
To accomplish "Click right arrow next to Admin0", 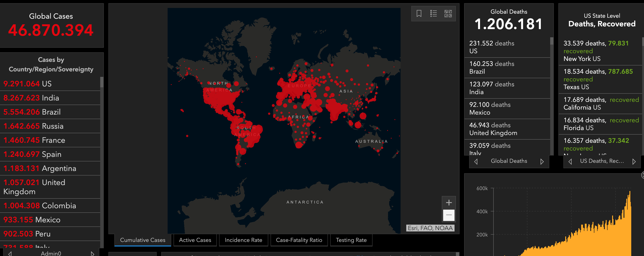I will (x=92, y=253).
